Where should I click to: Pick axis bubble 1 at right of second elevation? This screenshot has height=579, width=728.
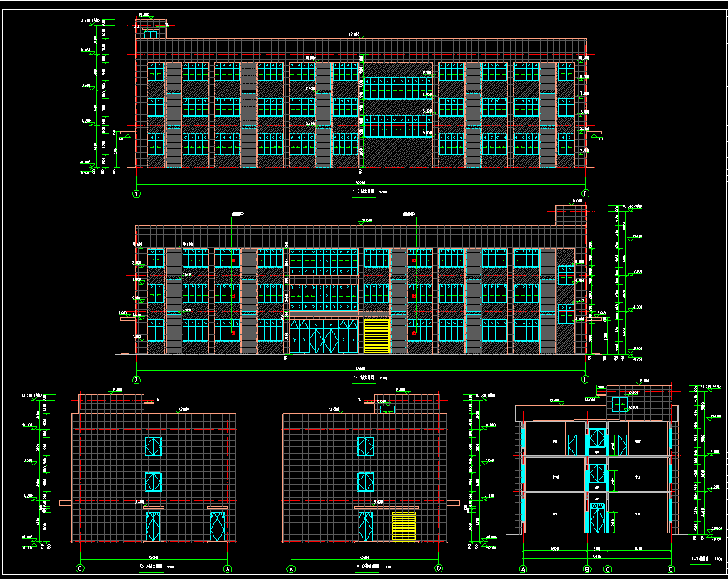tap(585, 380)
